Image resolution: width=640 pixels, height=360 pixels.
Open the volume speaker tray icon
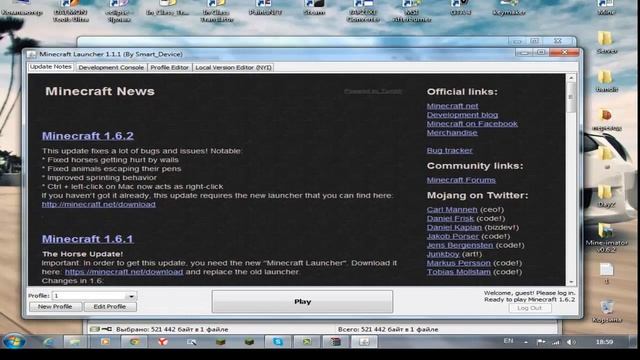pyautogui.click(x=571, y=342)
